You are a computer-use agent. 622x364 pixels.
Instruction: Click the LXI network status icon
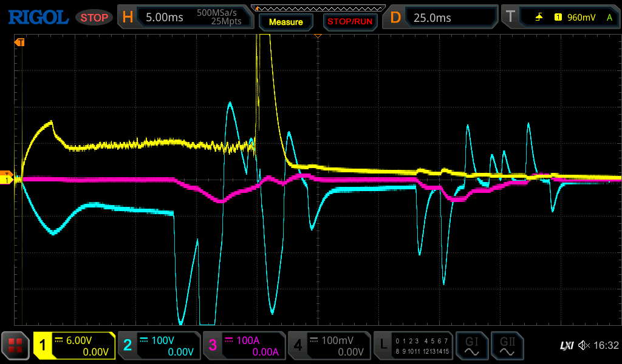[566, 346]
